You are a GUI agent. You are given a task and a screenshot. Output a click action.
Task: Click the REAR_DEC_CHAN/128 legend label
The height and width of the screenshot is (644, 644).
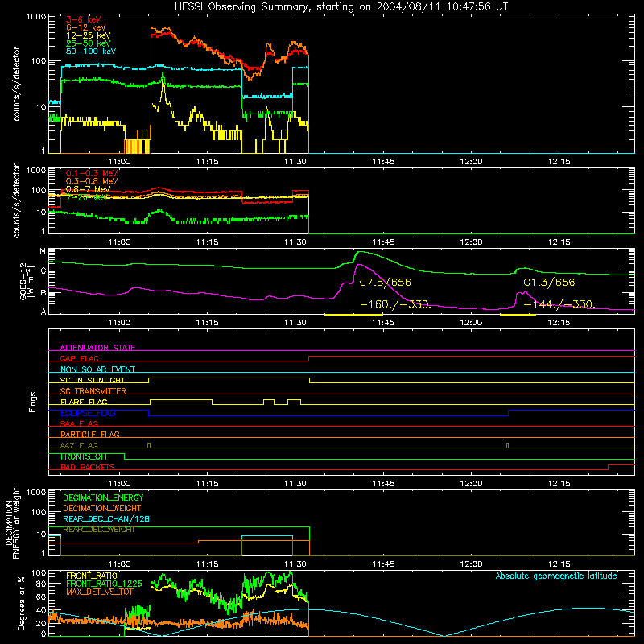point(106,518)
